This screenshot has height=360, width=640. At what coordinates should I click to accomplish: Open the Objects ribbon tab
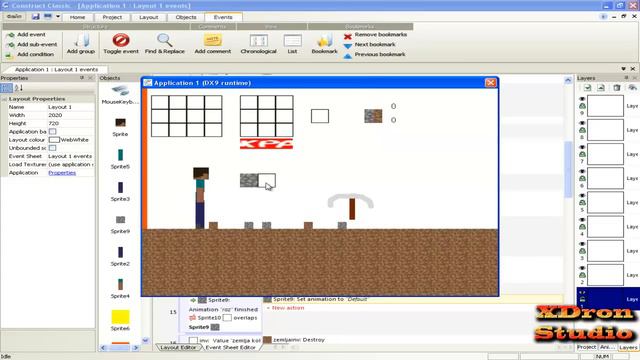(x=186, y=17)
